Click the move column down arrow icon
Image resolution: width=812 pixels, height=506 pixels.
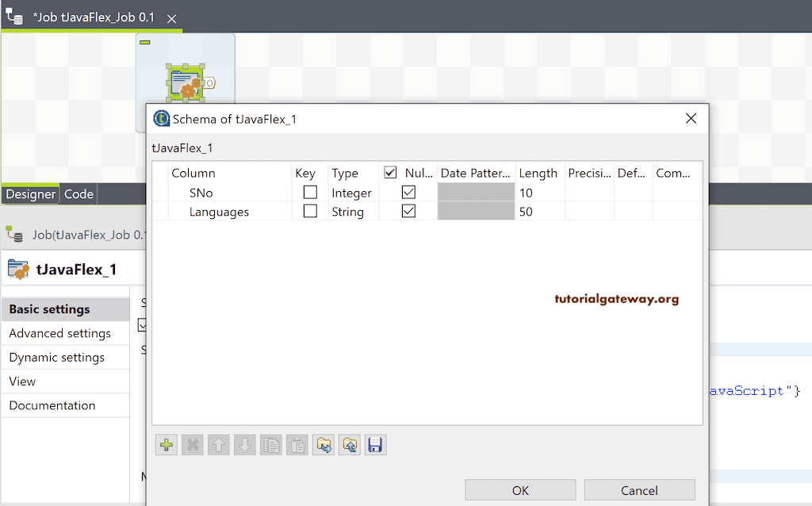[244, 444]
